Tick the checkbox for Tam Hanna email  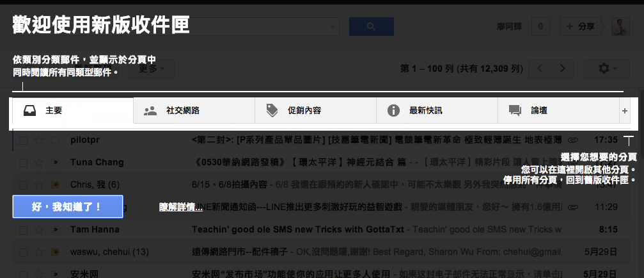coord(24,229)
